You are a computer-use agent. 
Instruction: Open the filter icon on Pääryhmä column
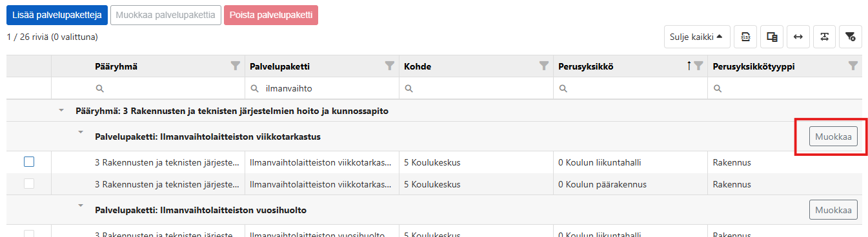coord(236,66)
